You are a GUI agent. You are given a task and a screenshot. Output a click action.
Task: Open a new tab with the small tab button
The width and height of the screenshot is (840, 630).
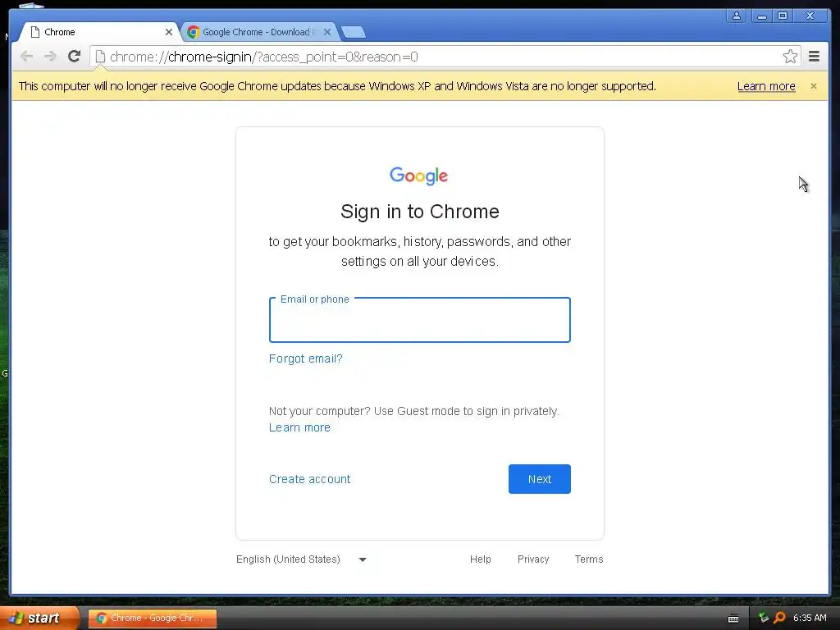pos(353,32)
